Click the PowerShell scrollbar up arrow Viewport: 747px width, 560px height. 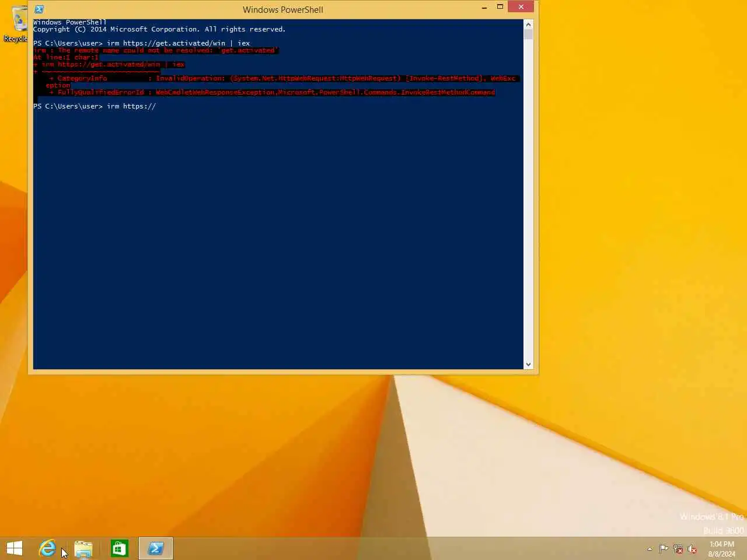coord(528,24)
